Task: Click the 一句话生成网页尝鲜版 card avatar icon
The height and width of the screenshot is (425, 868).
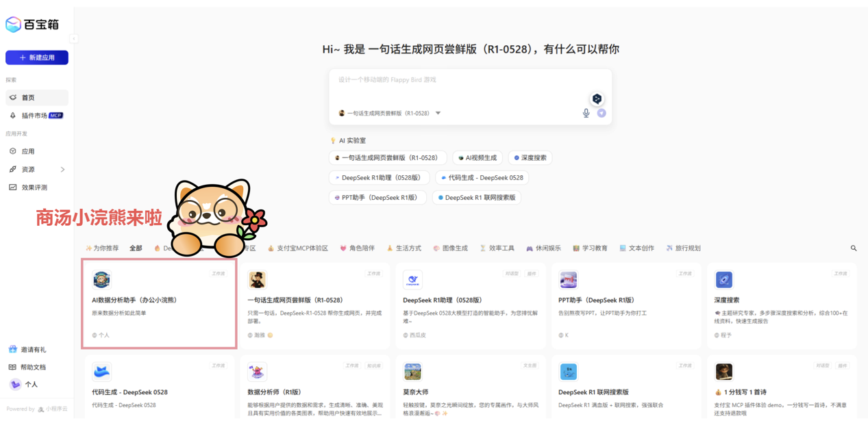Action: pos(257,279)
